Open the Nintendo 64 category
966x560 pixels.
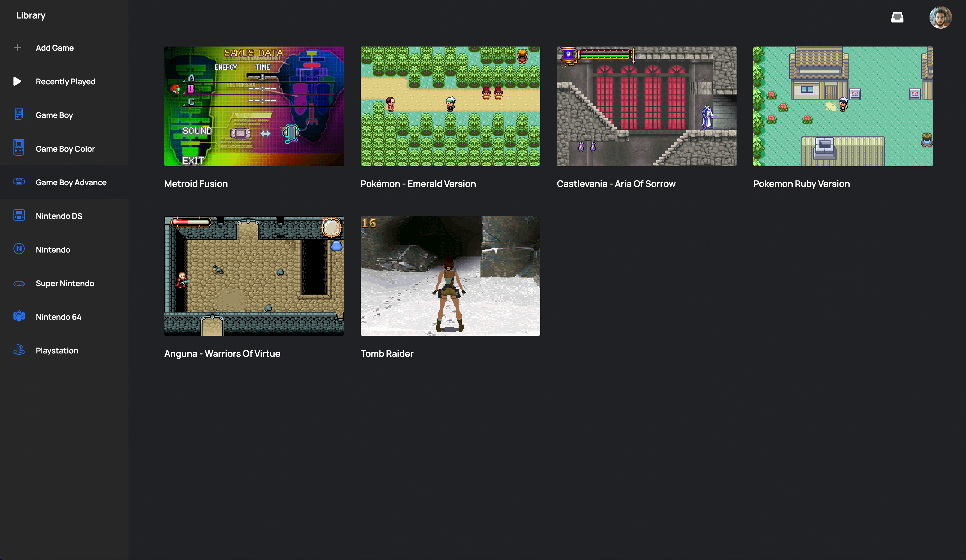(x=58, y=317)
